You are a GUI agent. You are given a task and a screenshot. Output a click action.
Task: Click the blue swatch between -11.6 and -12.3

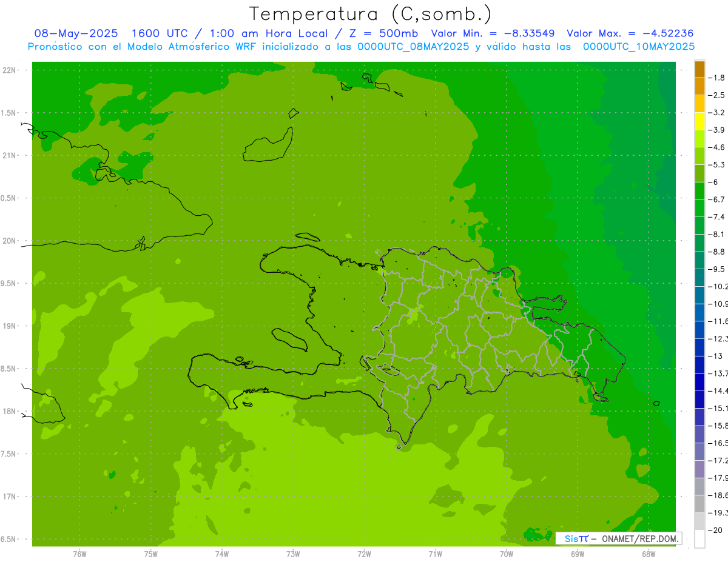pos(700,329)
